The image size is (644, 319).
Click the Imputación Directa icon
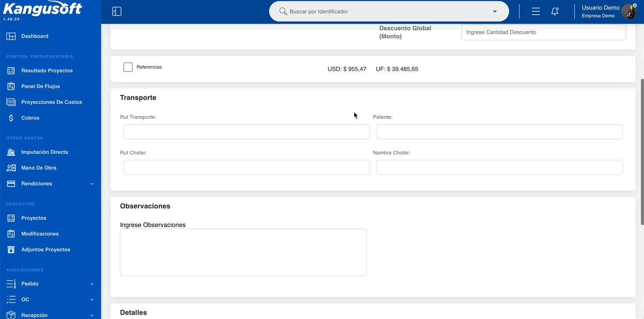coord(11,152)
